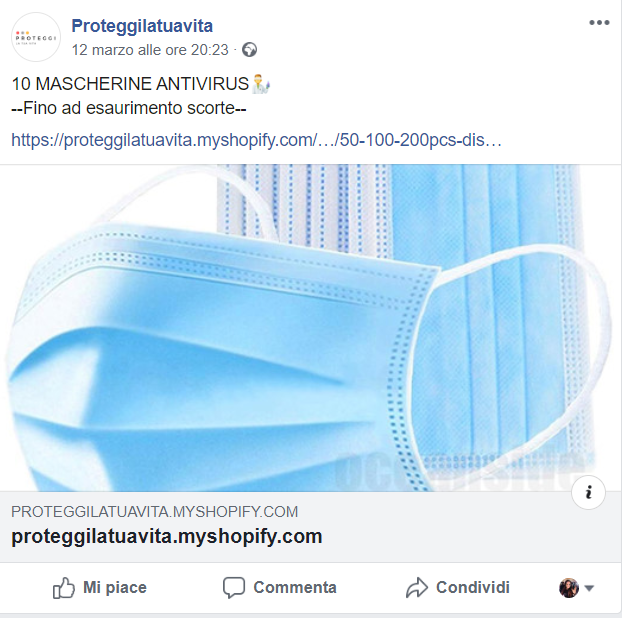The width and height of the screenshot is (622, 618).
Task: Click the circular info 'i' icon
Action: (x=588, y=492)
